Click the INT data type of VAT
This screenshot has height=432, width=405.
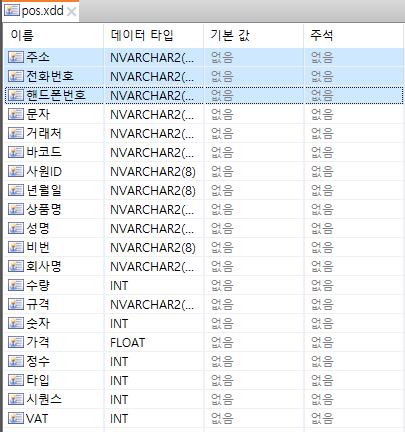pos(119,419)
